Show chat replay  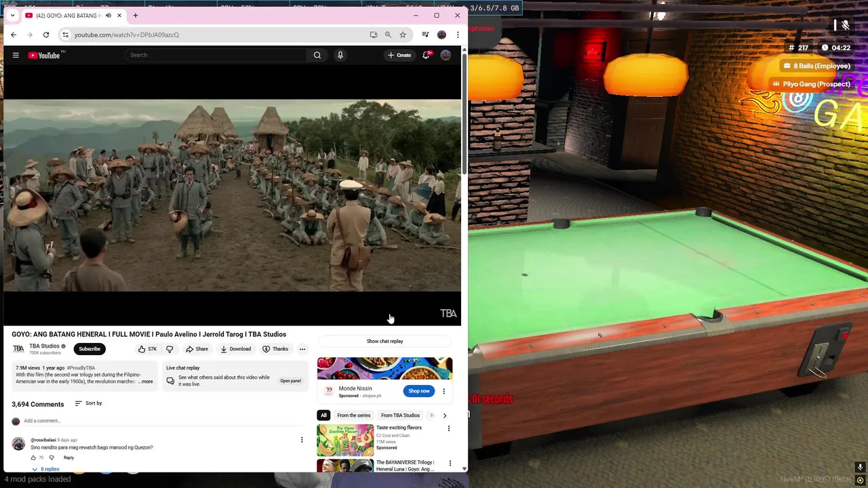coord(384,341)
